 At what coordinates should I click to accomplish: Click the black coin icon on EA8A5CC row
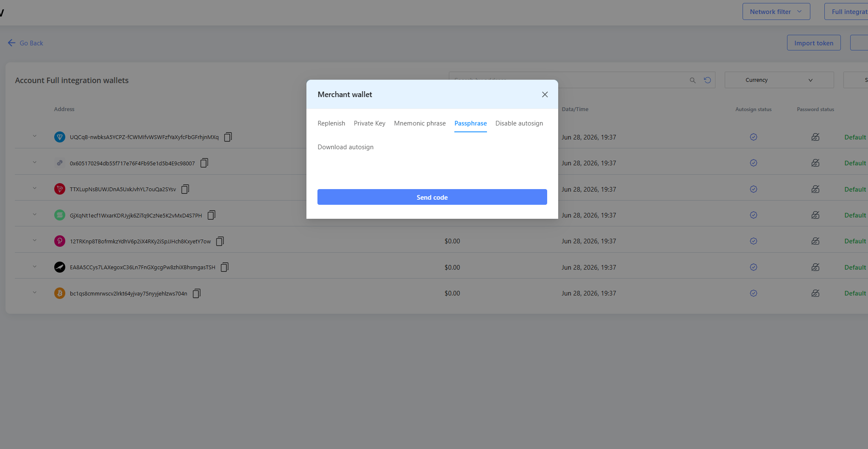(60, 267)
